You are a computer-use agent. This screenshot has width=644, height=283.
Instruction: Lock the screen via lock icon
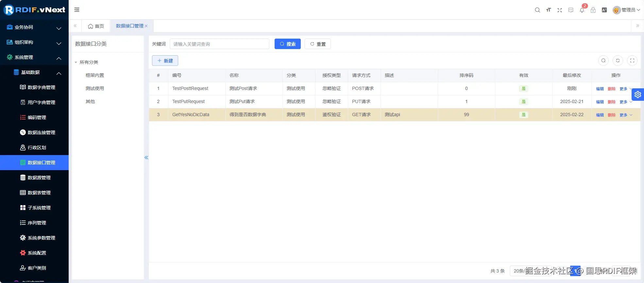pyautogui.click(x=593, y=10)
